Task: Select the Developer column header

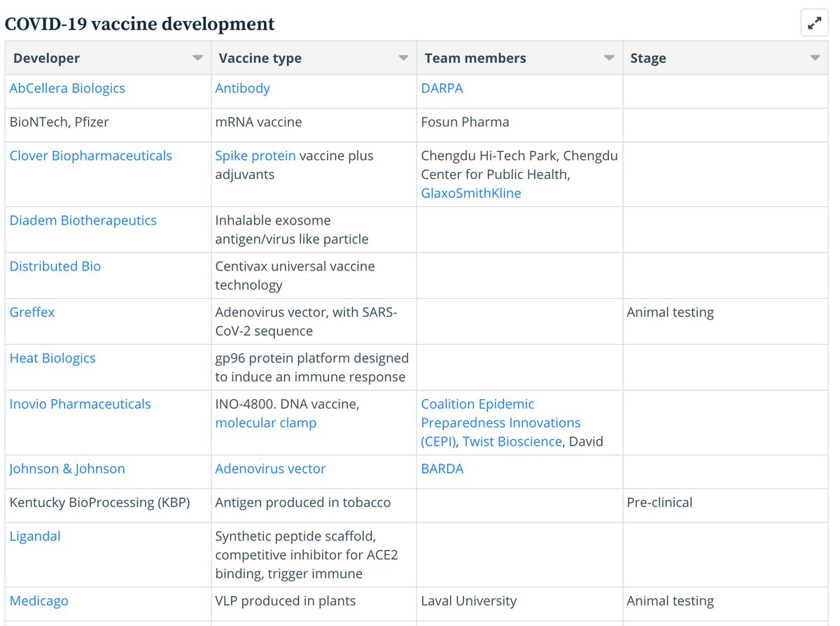Action: coord(108,58)
